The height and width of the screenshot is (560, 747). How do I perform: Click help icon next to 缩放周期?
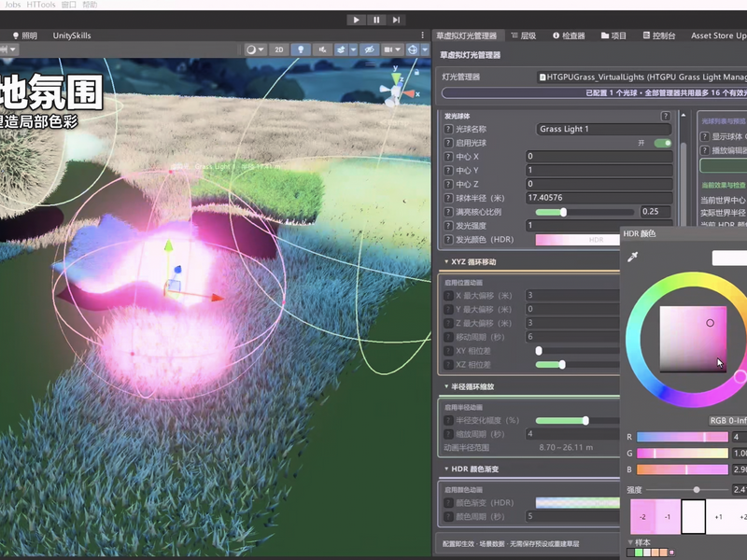click(448, 434)
